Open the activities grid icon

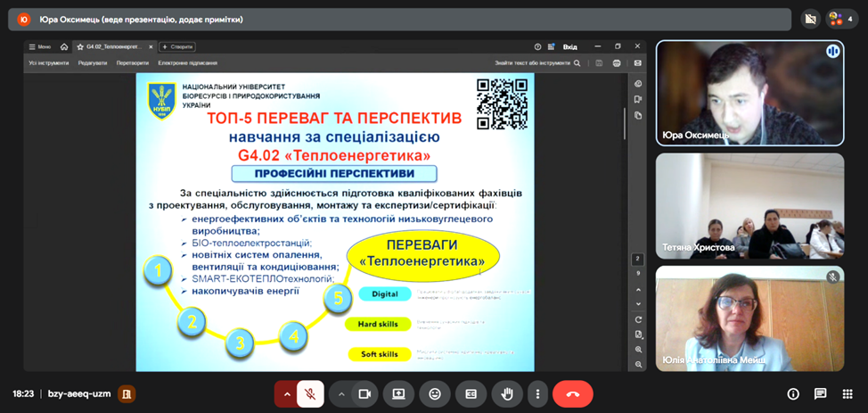pyautogui.click(x=848, y=394)
